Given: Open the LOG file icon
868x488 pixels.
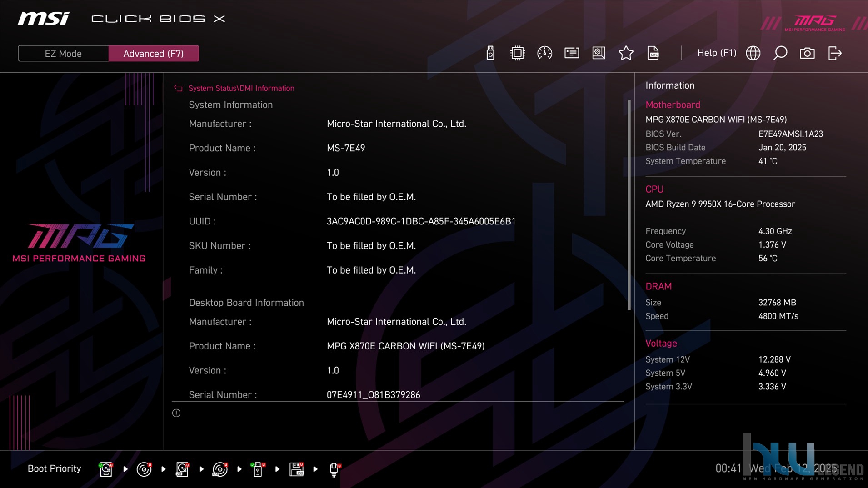Looking at the screenshot, I should coord(653,53).
